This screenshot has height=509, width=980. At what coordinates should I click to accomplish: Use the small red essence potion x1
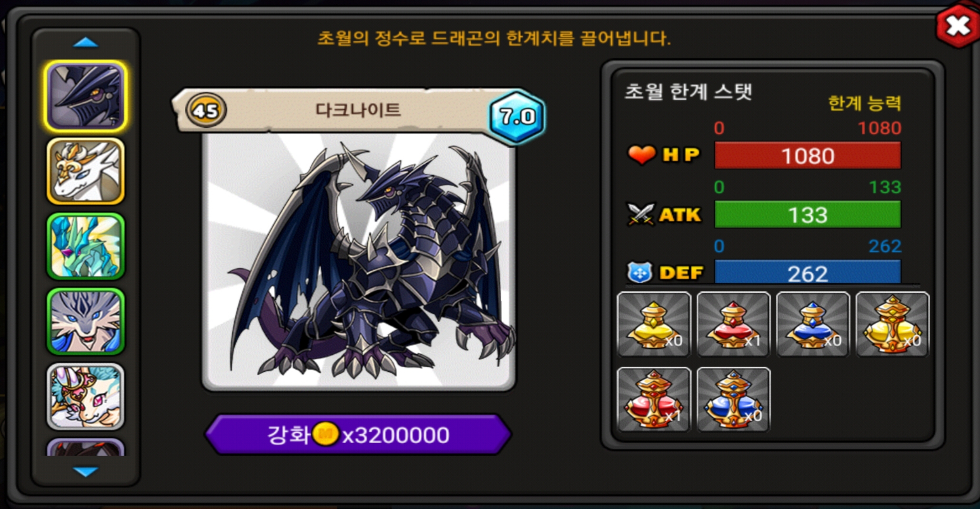[x=733, y=324]
